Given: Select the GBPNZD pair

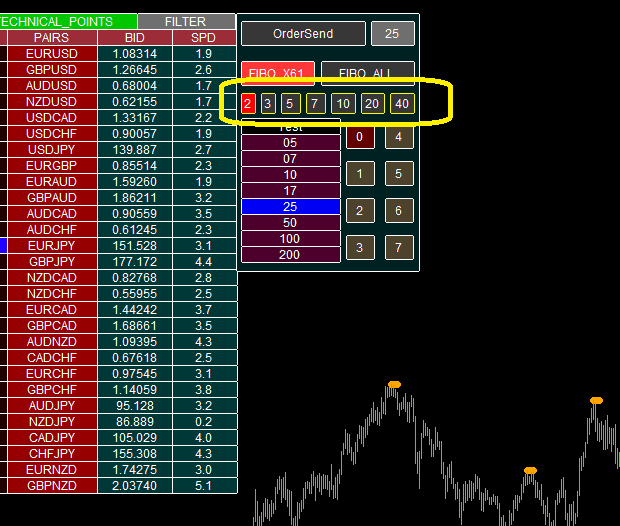Looking at the screenshot, I should click(52, 486).
